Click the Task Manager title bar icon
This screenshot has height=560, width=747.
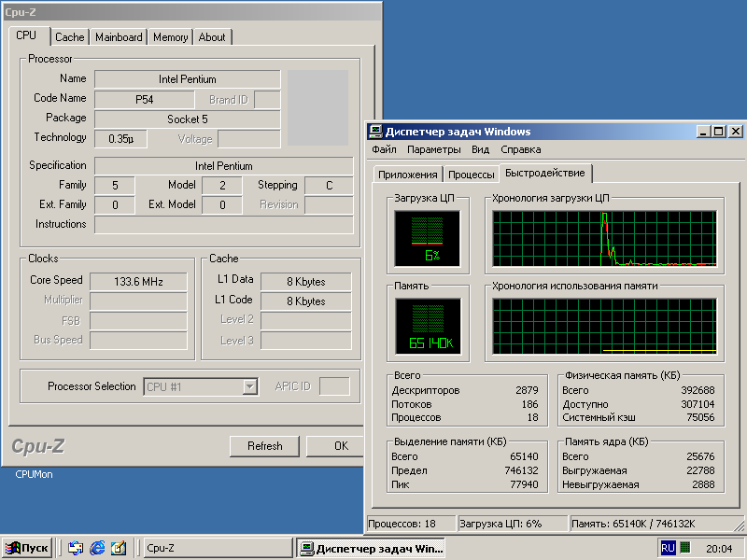click(x=375, y=132)
